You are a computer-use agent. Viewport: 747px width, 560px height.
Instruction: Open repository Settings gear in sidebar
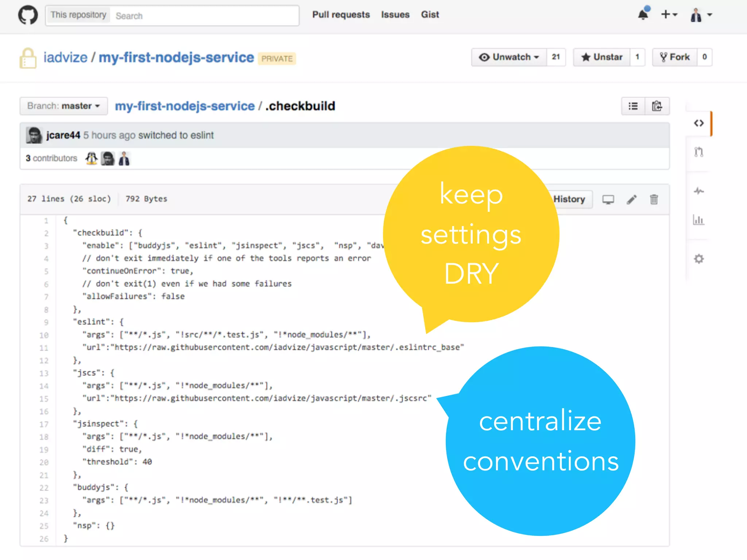(699, 259)
